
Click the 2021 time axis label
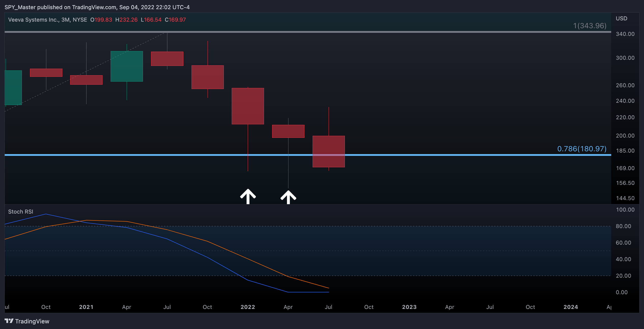(x=86, y=307)
